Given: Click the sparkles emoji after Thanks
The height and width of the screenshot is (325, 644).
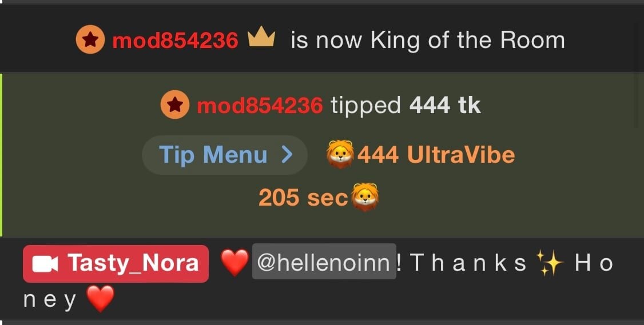Looking at the screenshot, I should tap(550, 263).
